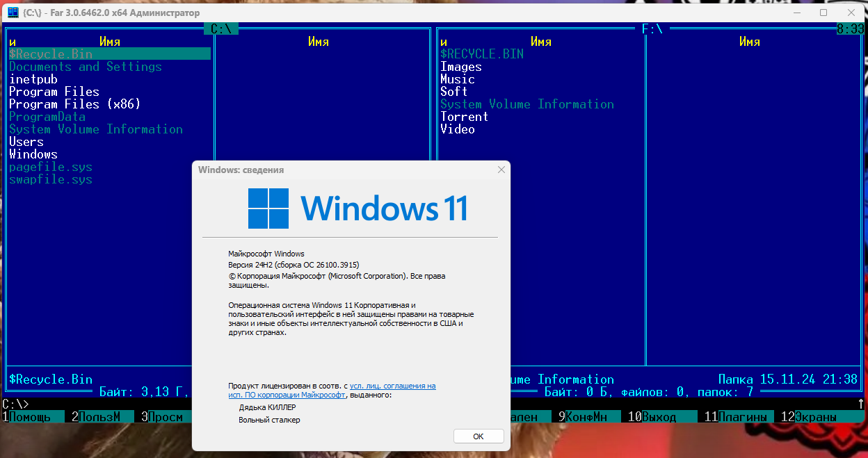Click "Папка 15.11.24 21:38" in the right status line
Screen dimensions: 868x458
click(788, 379)
